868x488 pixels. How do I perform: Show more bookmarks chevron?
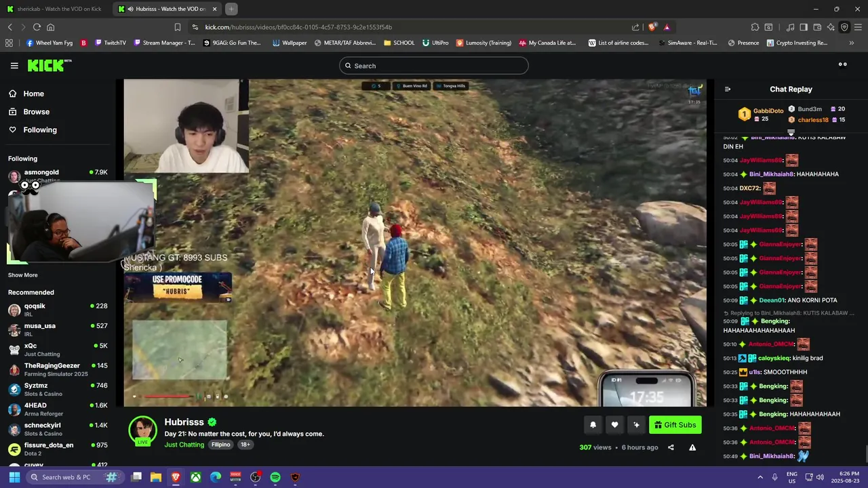(852, 43)
